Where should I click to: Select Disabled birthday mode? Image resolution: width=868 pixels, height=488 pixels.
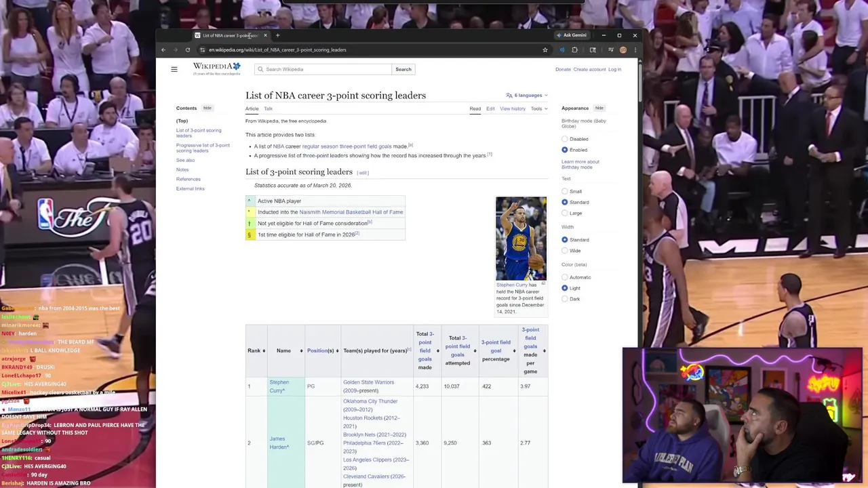pos(565,139)
